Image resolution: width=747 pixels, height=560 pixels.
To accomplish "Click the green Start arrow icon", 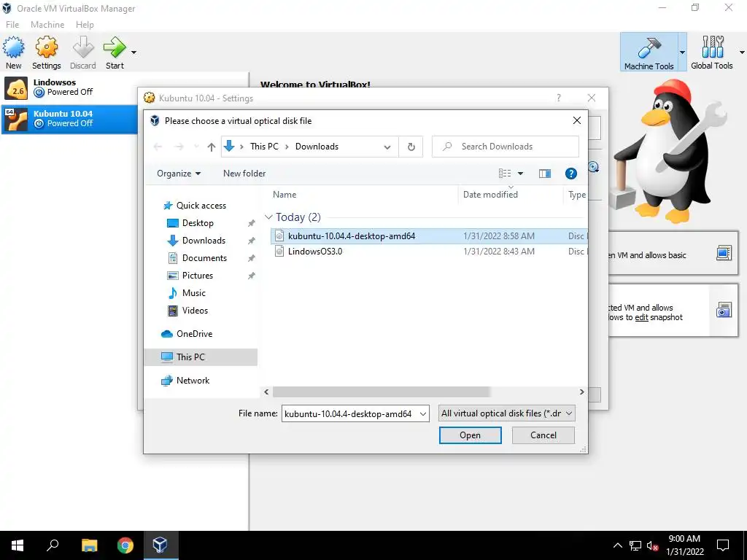I will 115,47.
